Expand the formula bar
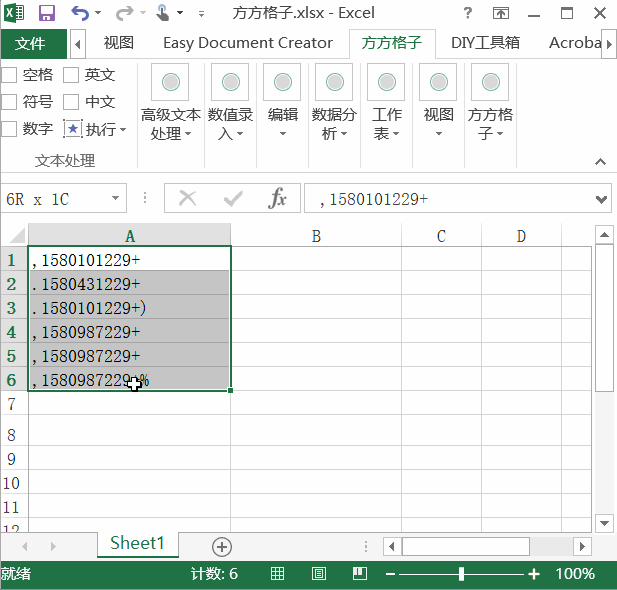This screenshot has height=590, width=617. tap(601, 199)
